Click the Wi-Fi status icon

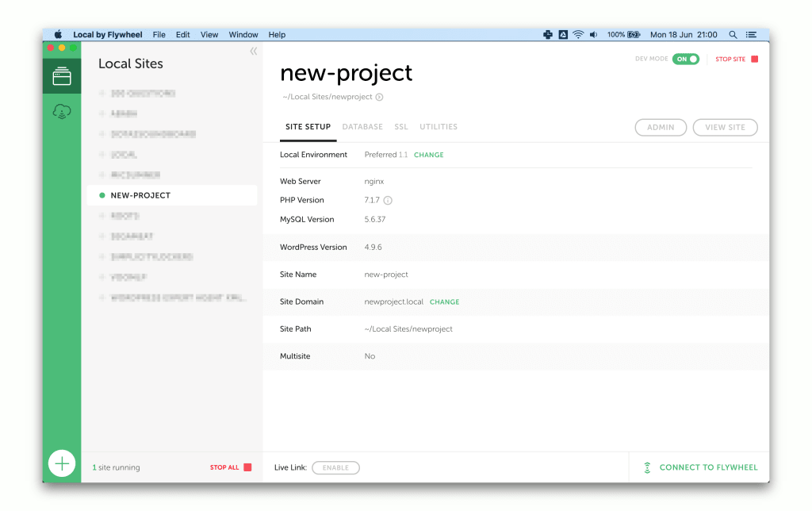578,35
